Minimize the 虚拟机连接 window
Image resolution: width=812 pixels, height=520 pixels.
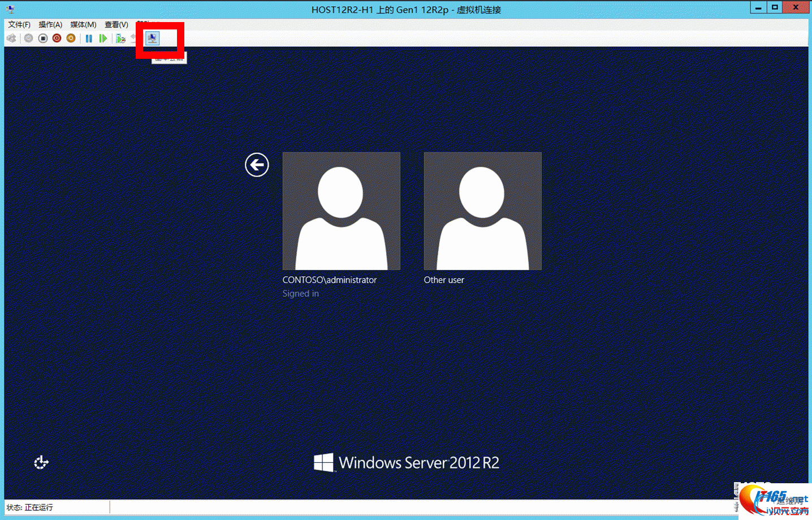coord(758,7)
